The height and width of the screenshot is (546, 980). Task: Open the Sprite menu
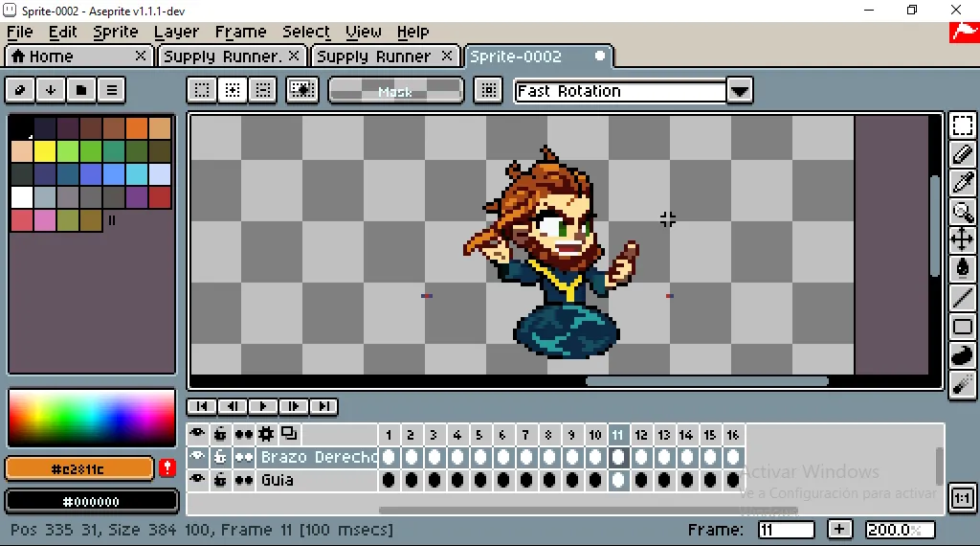[116, 32]
